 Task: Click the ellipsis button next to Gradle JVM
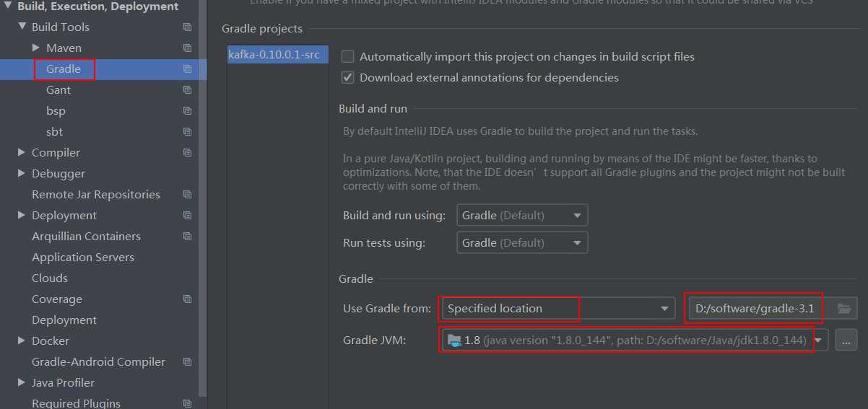point(846,340)
